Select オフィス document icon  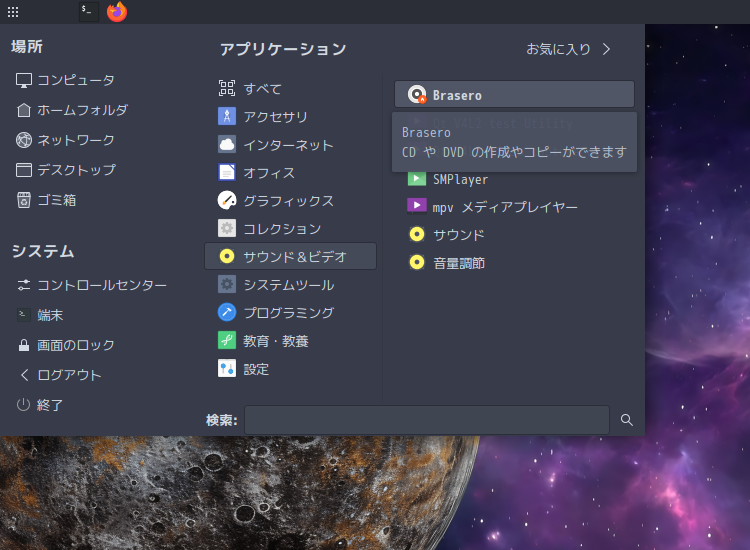tap(227, 172)
